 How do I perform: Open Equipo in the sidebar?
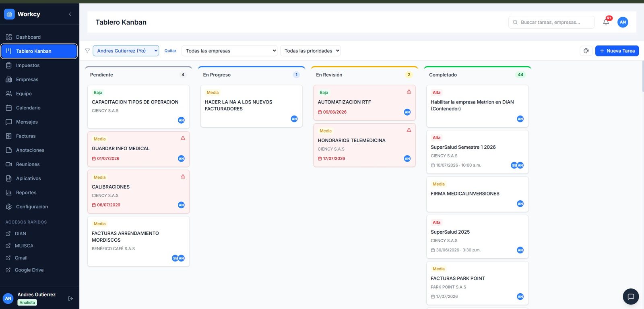tap(39, 93)
